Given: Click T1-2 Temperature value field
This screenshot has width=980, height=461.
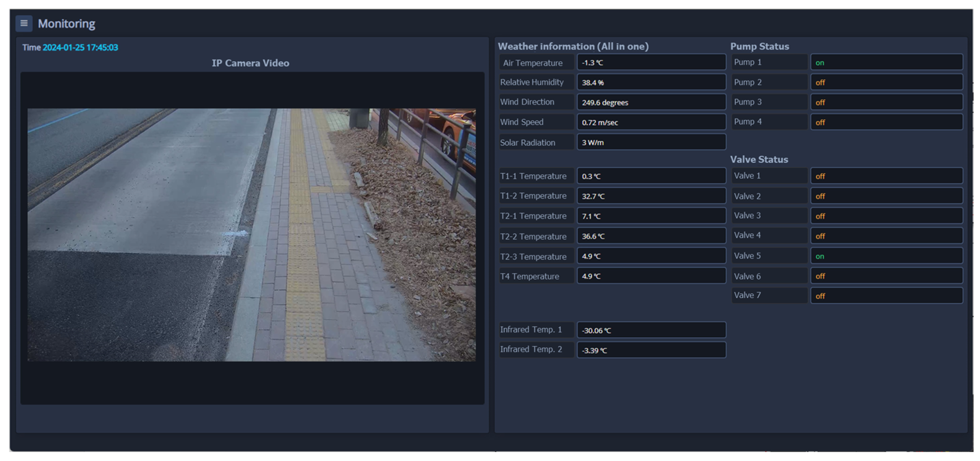Looking at the screenshot, I should [x=651, y=196].
